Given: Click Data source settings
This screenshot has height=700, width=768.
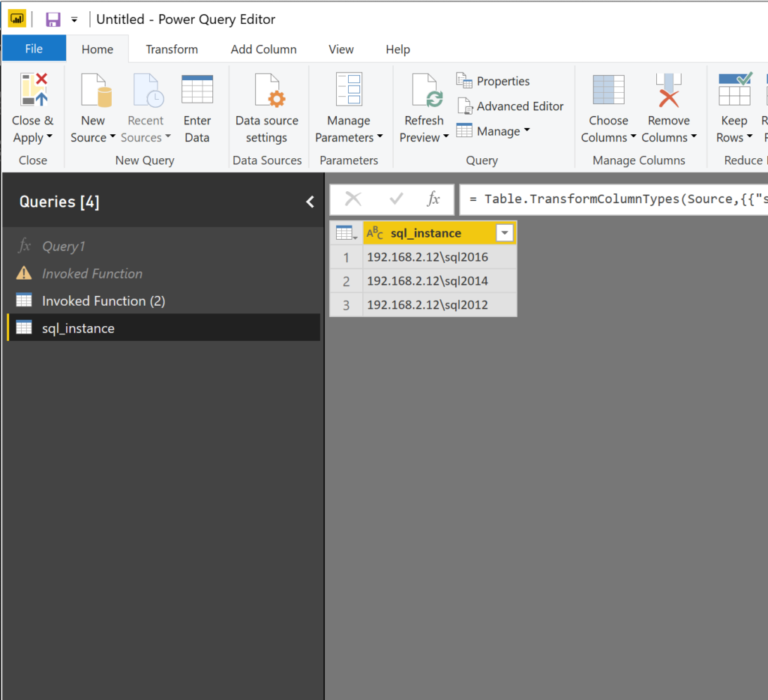Looking at the screenshot, I should 267,107.
